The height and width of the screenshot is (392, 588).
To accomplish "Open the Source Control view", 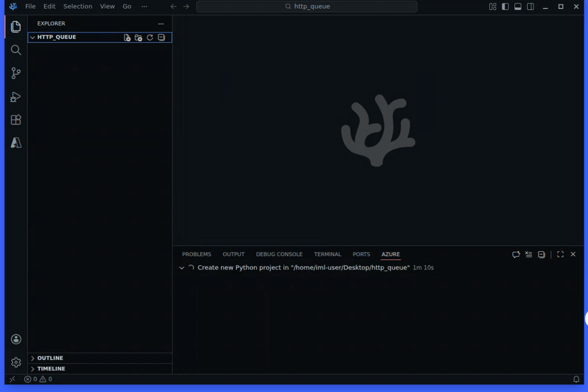I will [16, 73].
